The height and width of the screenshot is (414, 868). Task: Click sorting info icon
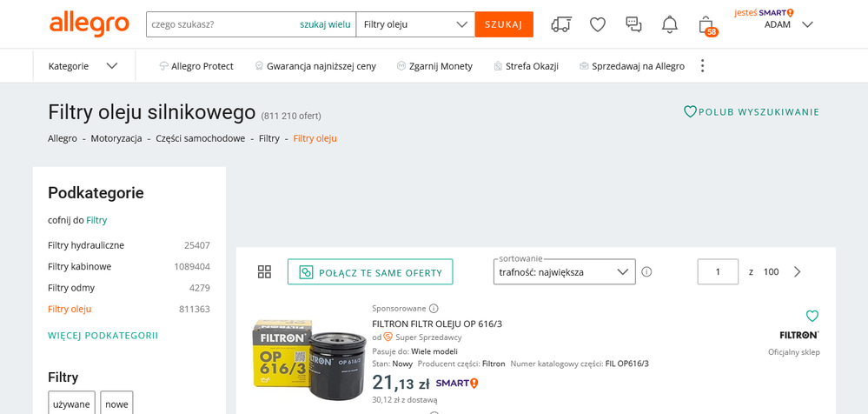pyautogui.click(x=646, y=272)
